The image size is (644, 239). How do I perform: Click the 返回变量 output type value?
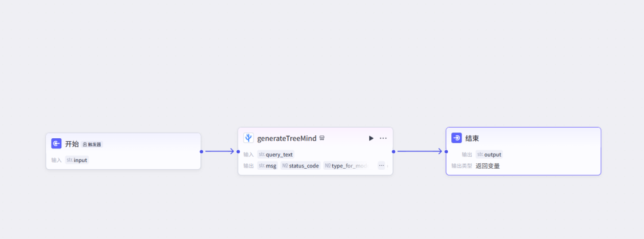click(x=488, y=166)
